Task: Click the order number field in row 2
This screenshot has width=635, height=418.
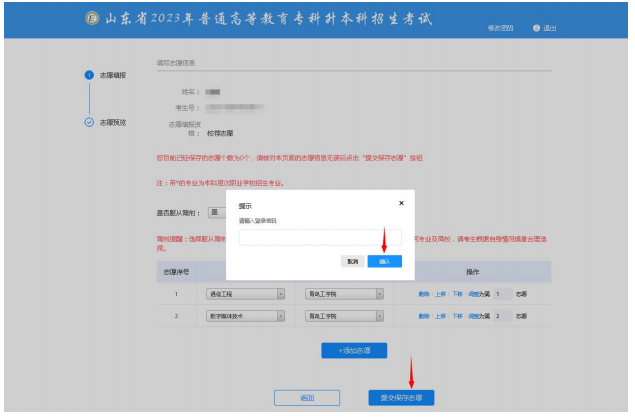Action: (503, 316)
